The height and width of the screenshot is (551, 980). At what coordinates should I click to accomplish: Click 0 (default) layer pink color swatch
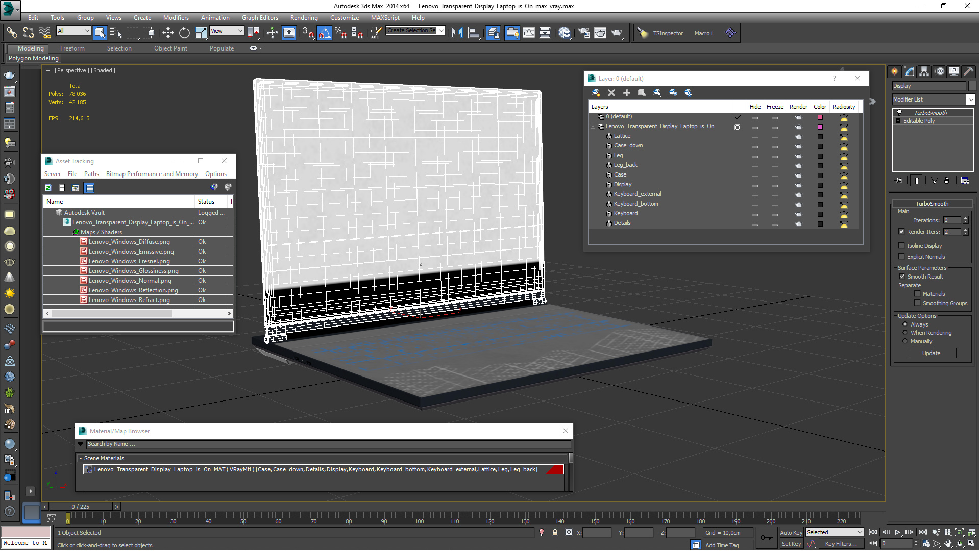click(820, 117)
